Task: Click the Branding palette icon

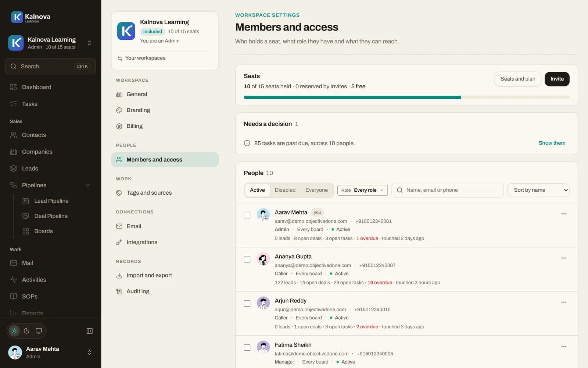Action: point(119,110)
